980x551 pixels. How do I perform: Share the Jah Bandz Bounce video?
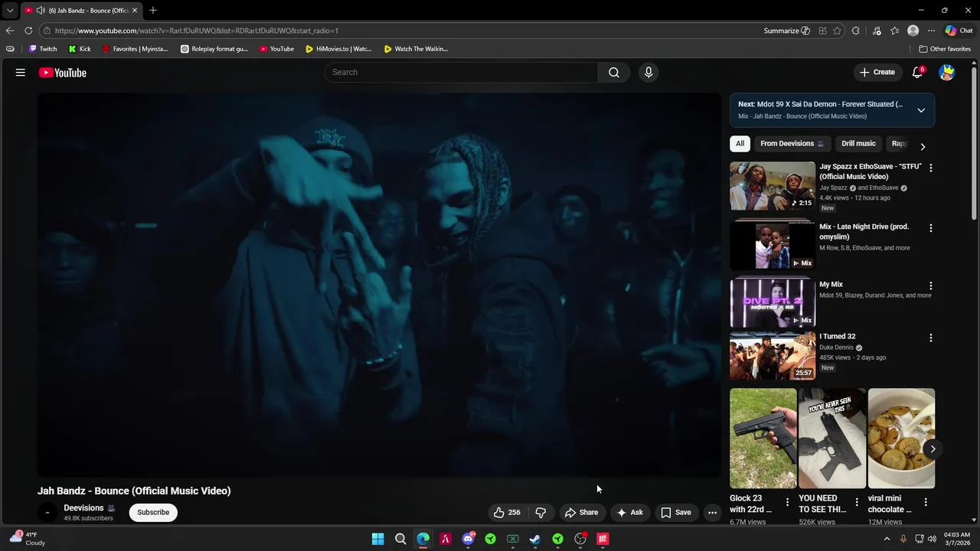pos(581,513)
